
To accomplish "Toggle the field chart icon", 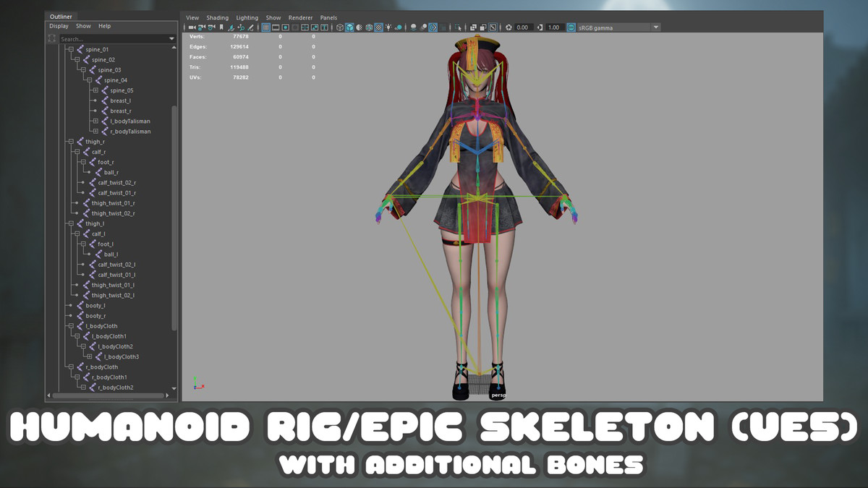I will point(305,27).
